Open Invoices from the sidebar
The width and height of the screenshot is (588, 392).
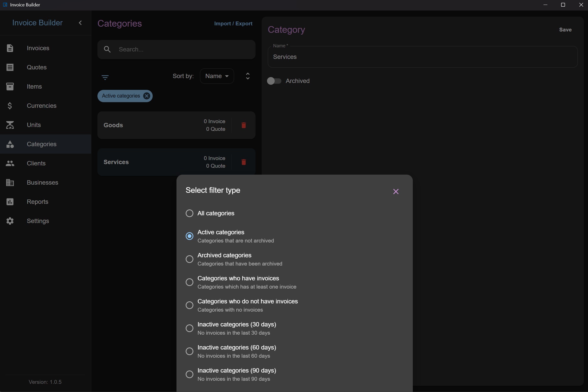[x=46, y=48]
